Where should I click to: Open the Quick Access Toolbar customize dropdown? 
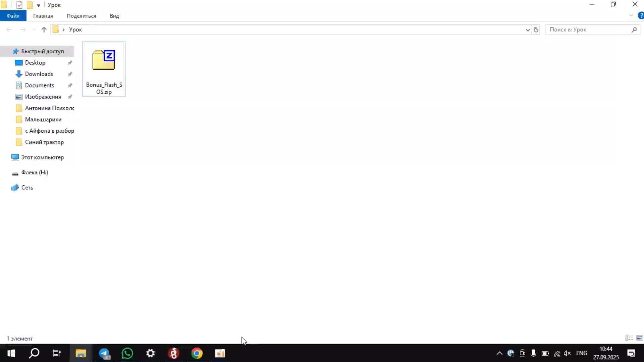pyautogui.click(x=39, y=5)
